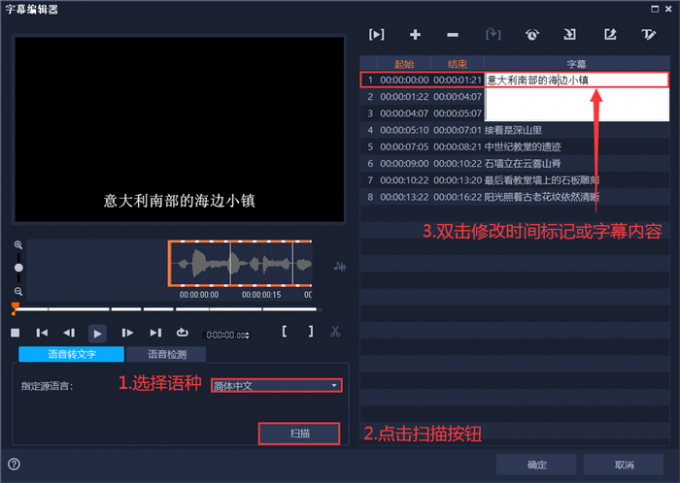Click the waveform zoom slider handle
The width and height of the screenshot is (680, 483).
[x=19, y=268]
